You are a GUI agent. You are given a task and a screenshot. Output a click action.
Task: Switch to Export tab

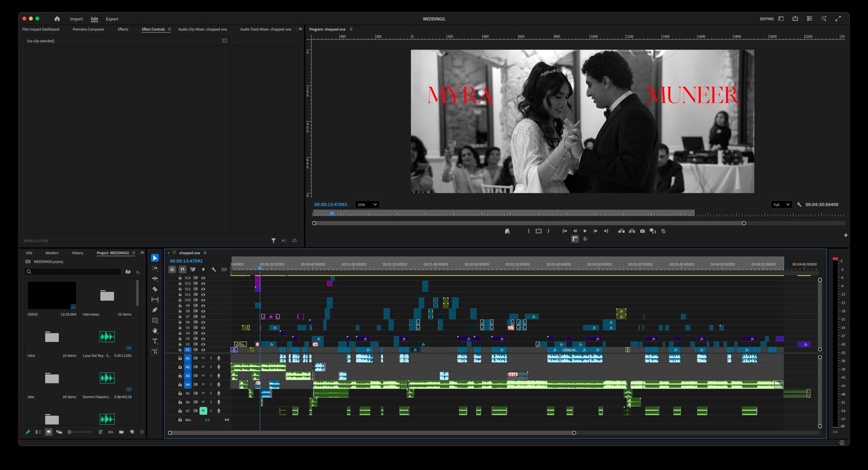coord(112,19)
